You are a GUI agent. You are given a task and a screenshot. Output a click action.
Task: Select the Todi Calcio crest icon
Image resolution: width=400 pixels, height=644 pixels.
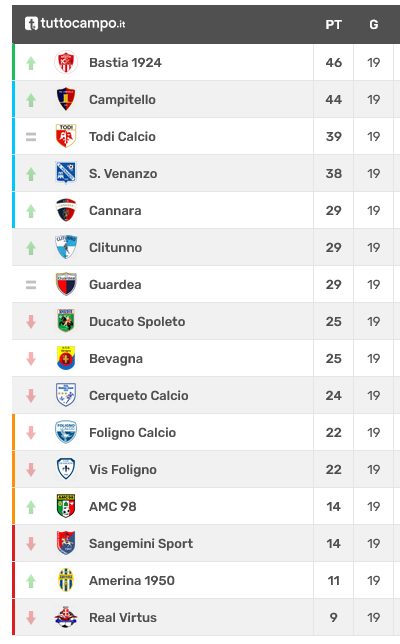(66, 136)
